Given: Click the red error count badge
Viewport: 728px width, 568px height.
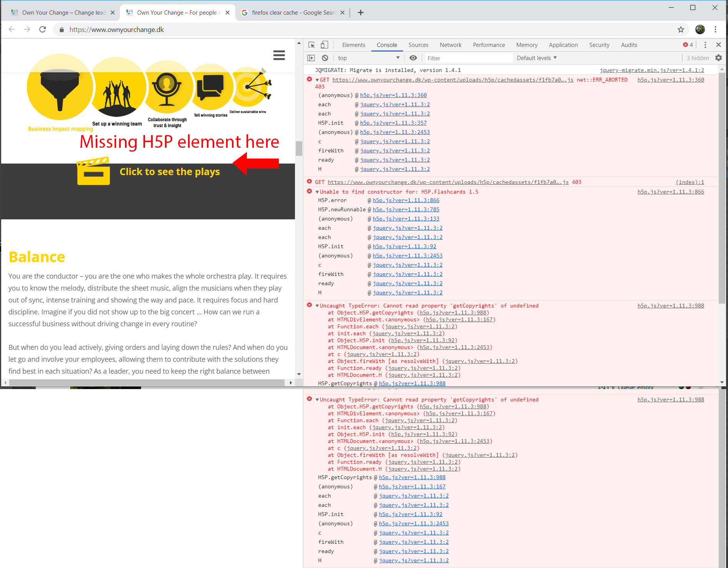Looking at the screenshot, I should click(x=688, y=45).
